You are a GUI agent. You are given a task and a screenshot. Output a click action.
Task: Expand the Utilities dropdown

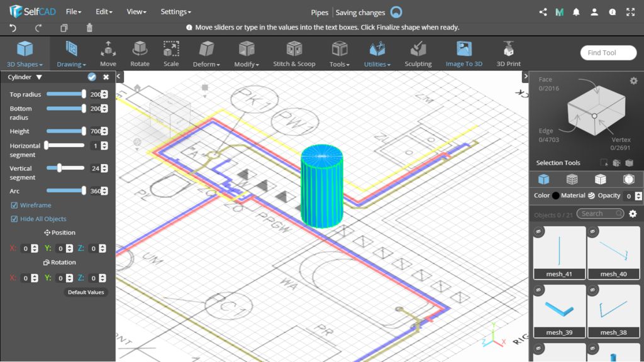pos(377,53)
